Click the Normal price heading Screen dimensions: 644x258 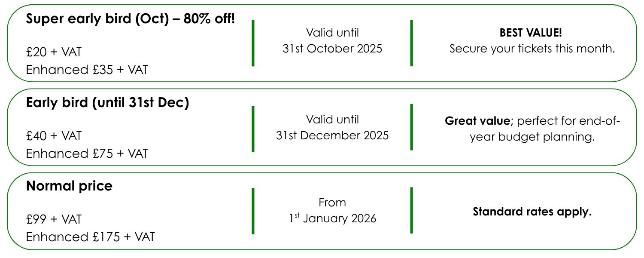tap(69, 186)
